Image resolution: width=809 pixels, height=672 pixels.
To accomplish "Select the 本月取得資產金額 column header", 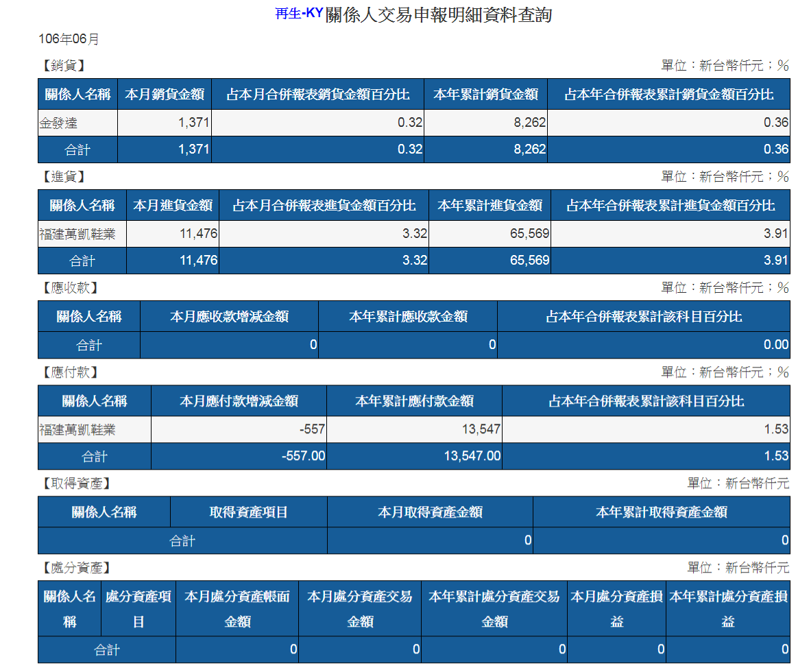I will click(x=430, y=512).
